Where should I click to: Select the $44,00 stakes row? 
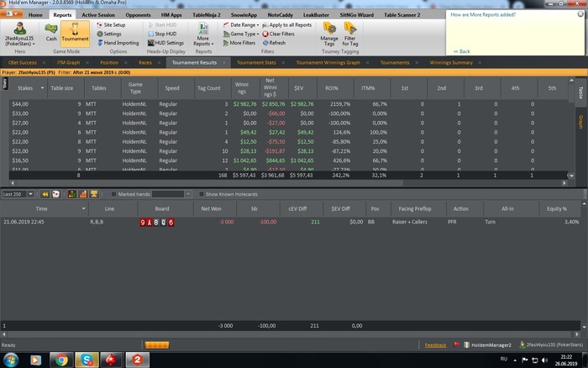[x=289, y=104]
